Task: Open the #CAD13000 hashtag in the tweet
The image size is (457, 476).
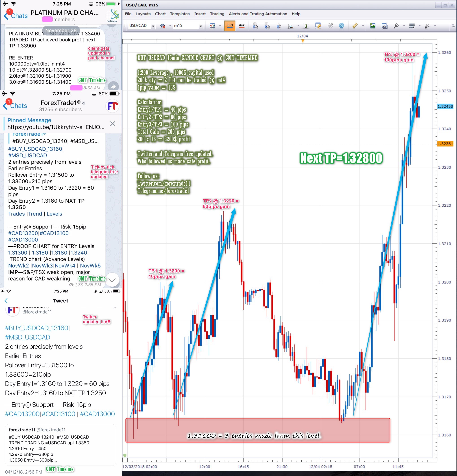Action: (97, 414)
